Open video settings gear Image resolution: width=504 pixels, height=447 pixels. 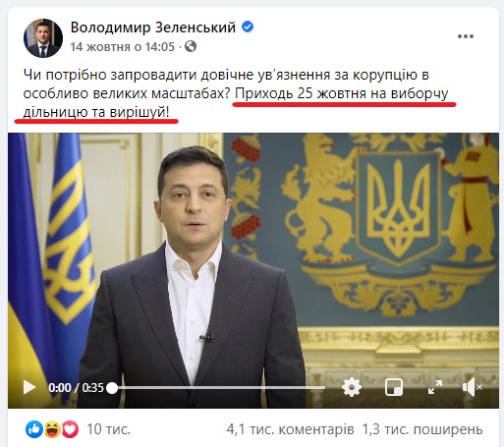(x=352, y=387)
